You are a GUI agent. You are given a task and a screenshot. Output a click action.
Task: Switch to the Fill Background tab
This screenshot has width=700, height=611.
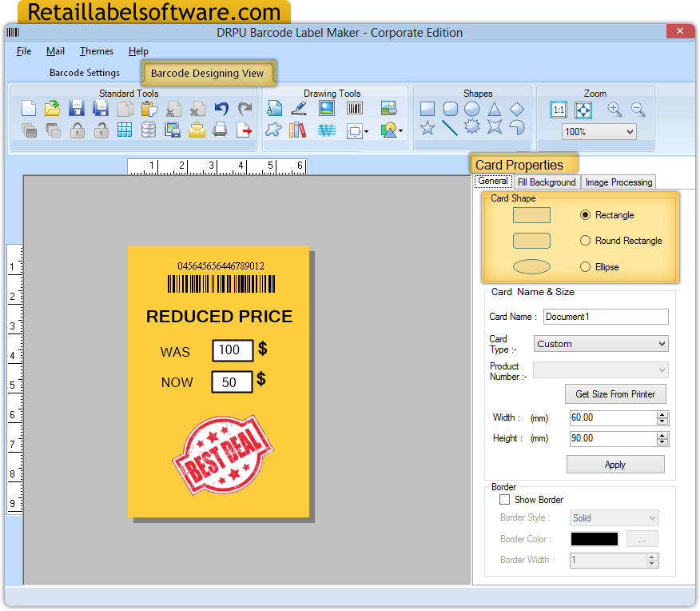click(547, 182)
